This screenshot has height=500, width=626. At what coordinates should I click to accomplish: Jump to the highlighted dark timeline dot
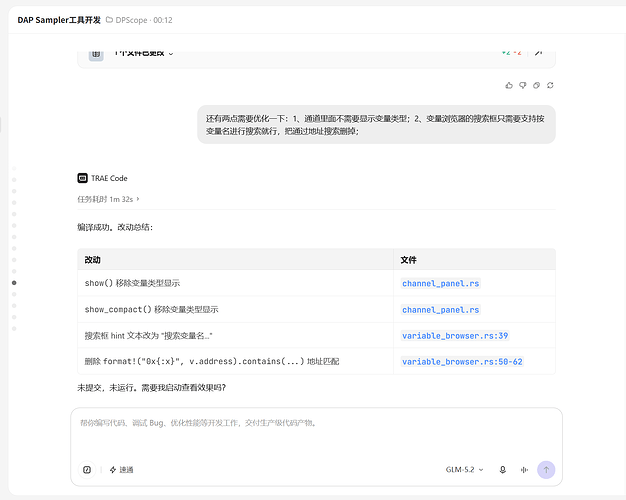pyautogui.click(x=14, y=283)
